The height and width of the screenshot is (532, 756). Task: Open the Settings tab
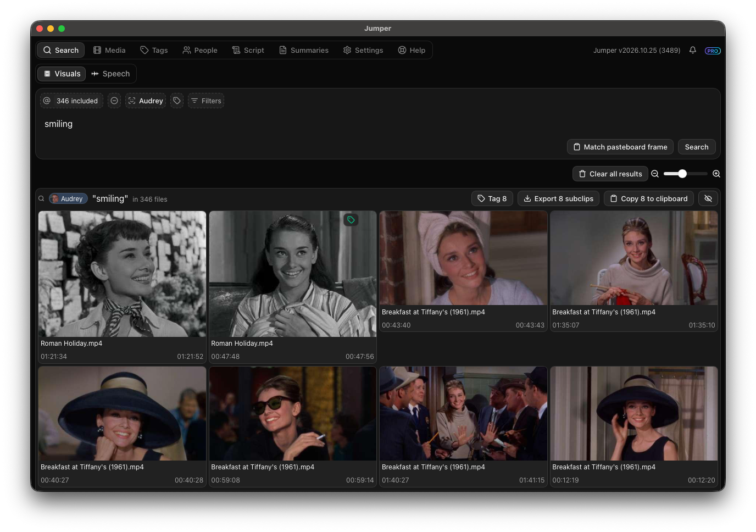click(363, 50)
